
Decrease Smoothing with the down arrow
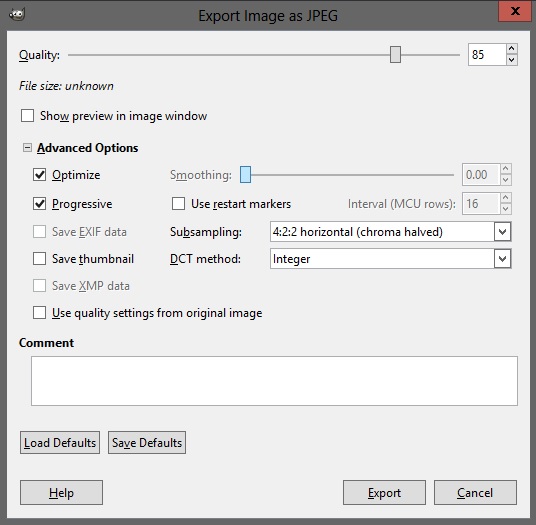coord(506,180)
